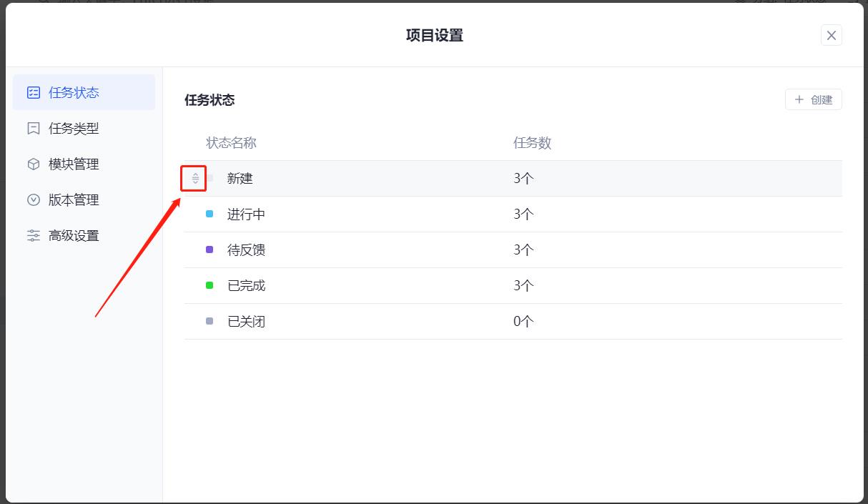The height and width of the screenshot is (504, 868).
Task: Click the 任务状态 list icon in sidebar
Action: (x=33, y=92)
